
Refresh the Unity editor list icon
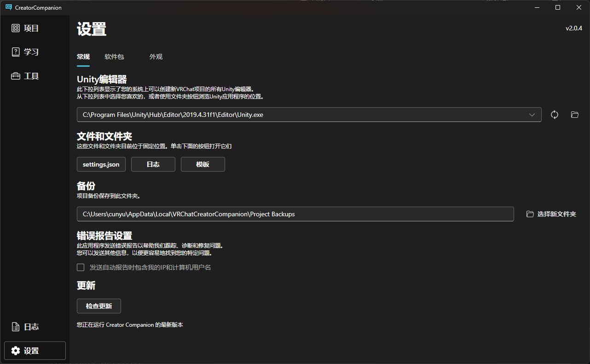[x=555, y=115]
